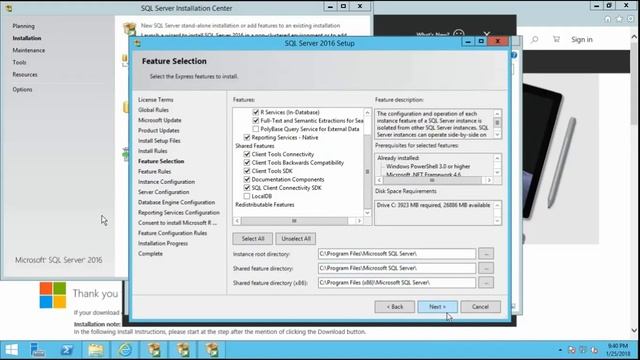
Task: Show hidden system tray icons
Action: 560,350
